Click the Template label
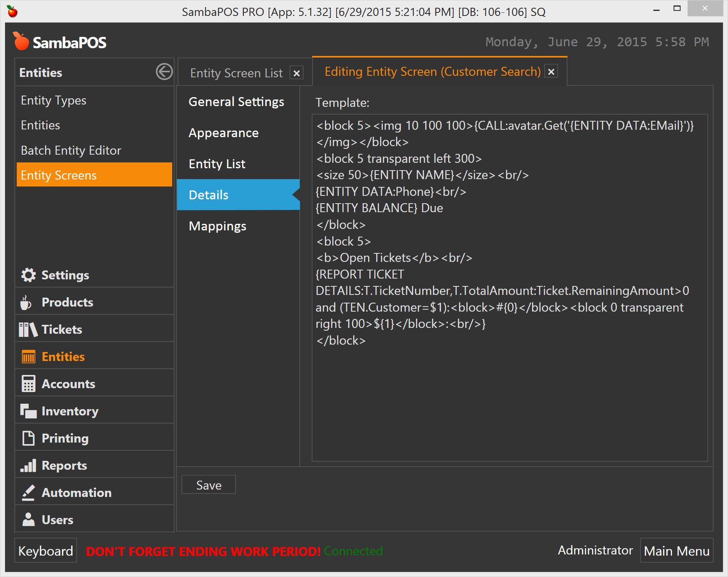The height and width of the screenshot is (577, 728). pyautogui.click(x=342, y=103)
